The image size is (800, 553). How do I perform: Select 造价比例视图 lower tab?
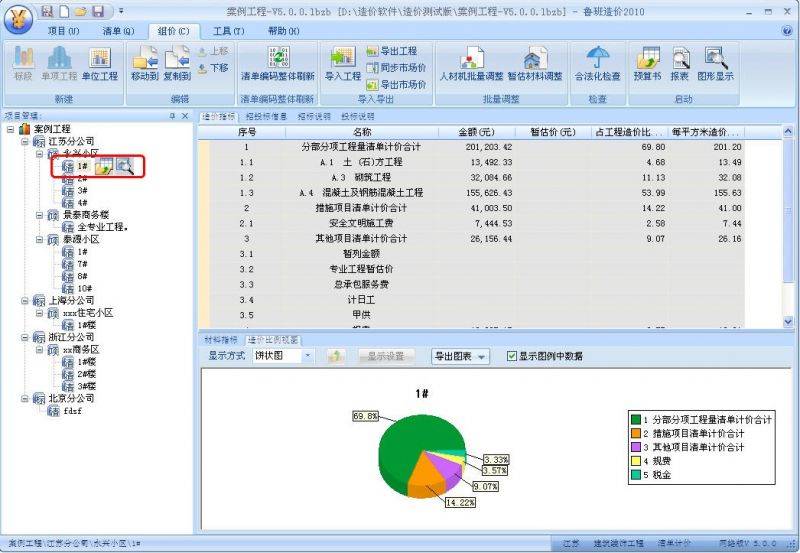tap(273, 340)
